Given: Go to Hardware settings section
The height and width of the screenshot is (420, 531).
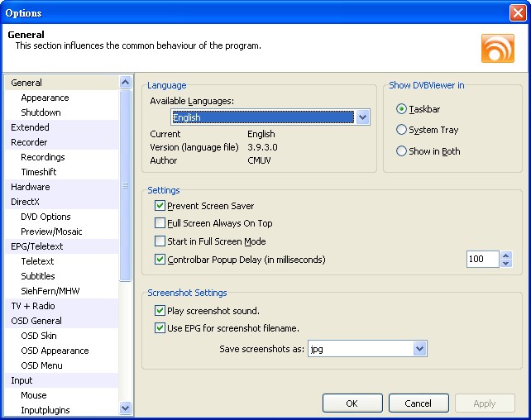Looking at the screenshot, I should tap(31, 187).
